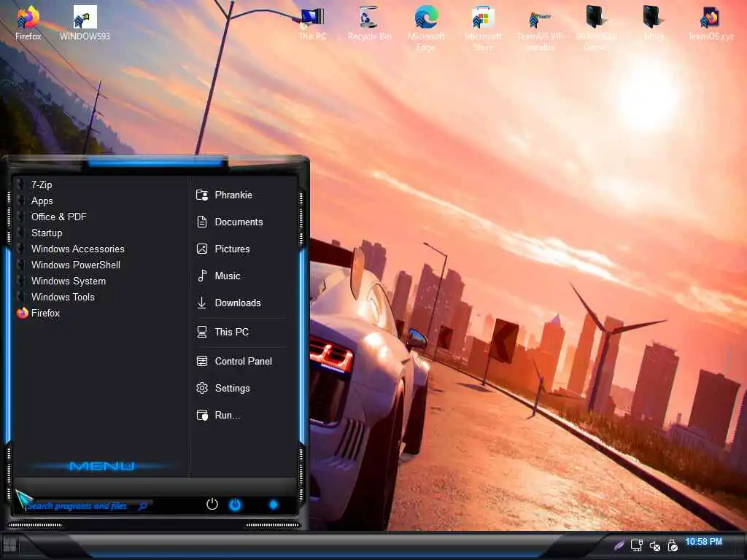Open the Phrankie user folder entry

[241, 195]
